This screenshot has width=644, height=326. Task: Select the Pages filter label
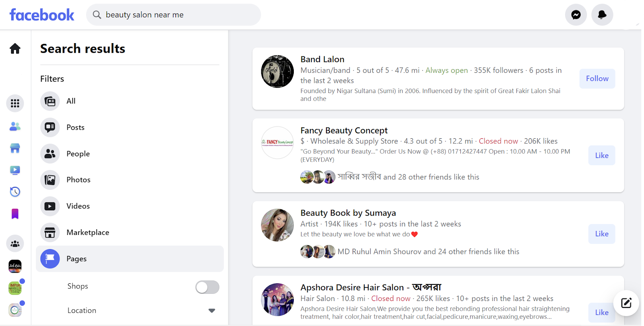click(76, 259)
